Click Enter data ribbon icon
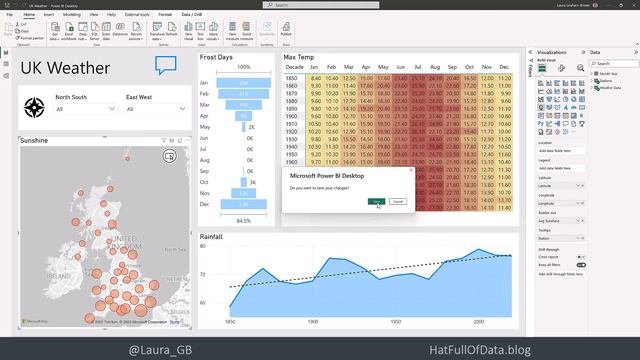This screenshot has width=640, height=360. click(106, 31)
